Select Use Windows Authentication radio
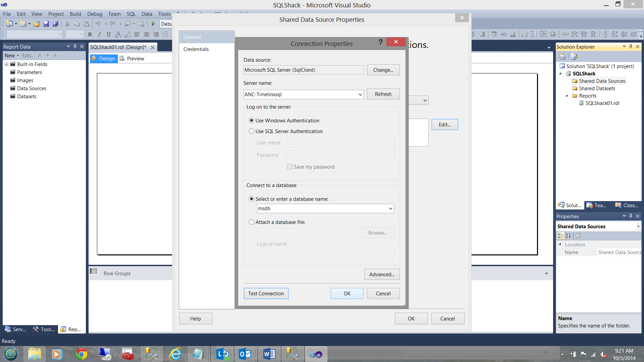The image size is (644, 362). coord(252,121)
